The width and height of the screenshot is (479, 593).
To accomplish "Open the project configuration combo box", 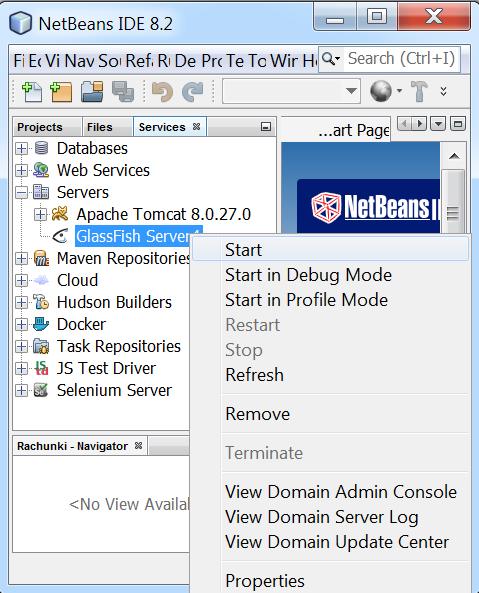I will [x=291, y=91].
